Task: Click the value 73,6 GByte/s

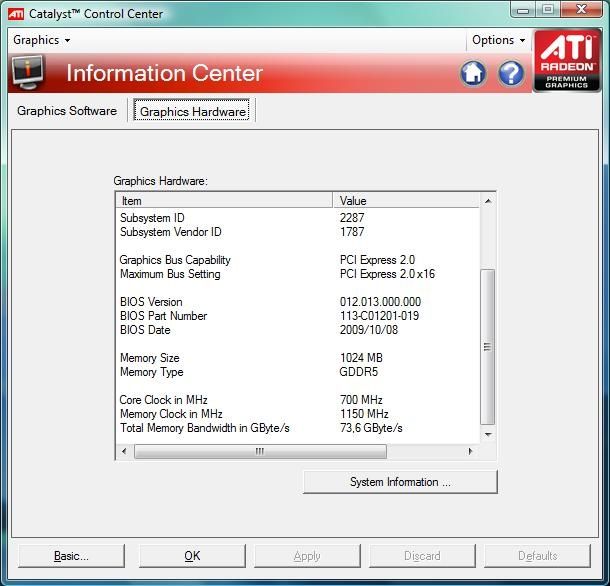Action: 371,428
